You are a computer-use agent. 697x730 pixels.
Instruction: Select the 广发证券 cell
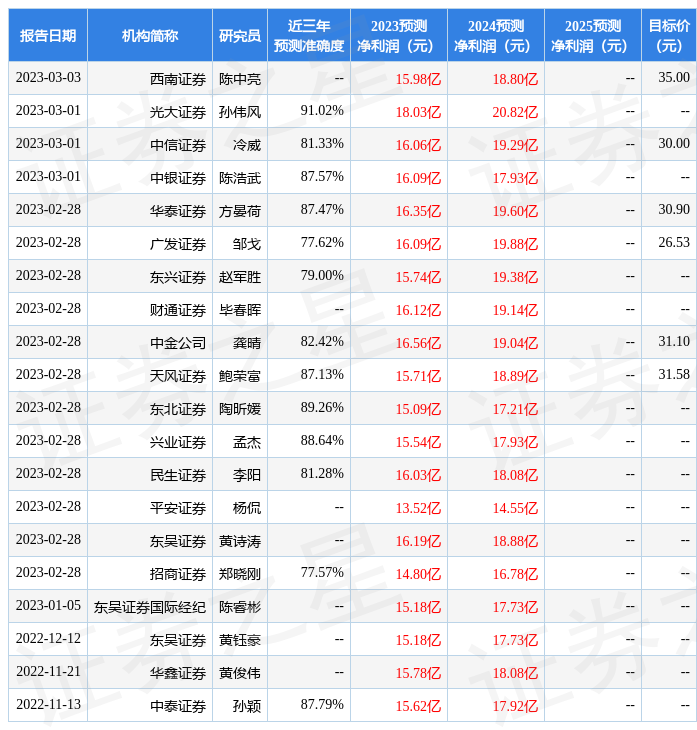coord(177,244)
